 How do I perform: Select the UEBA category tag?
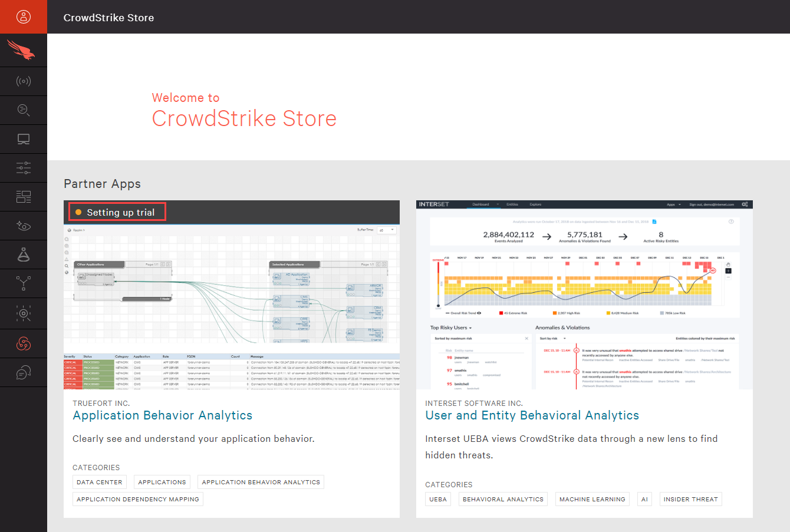(x=438, y=499)
